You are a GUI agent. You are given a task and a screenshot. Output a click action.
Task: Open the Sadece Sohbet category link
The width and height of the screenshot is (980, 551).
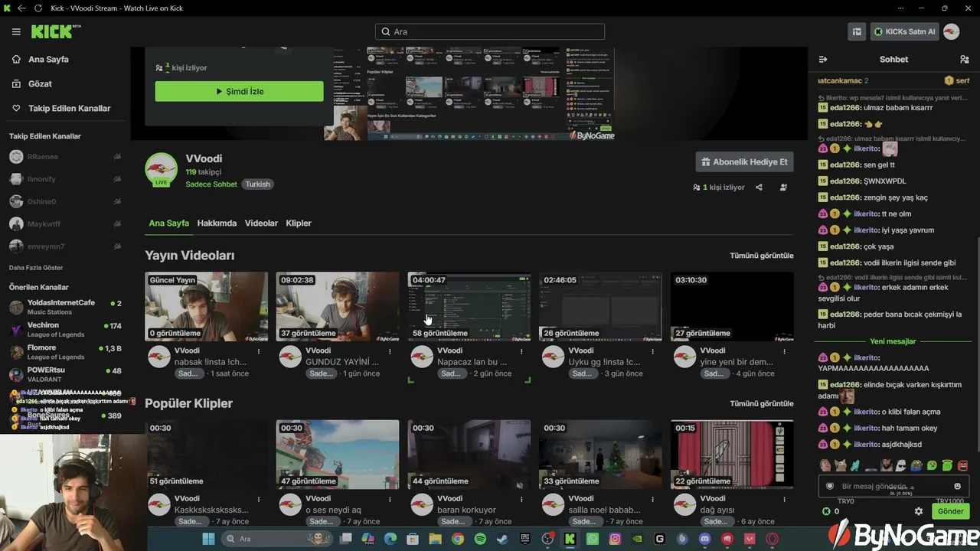click(211, 184)
